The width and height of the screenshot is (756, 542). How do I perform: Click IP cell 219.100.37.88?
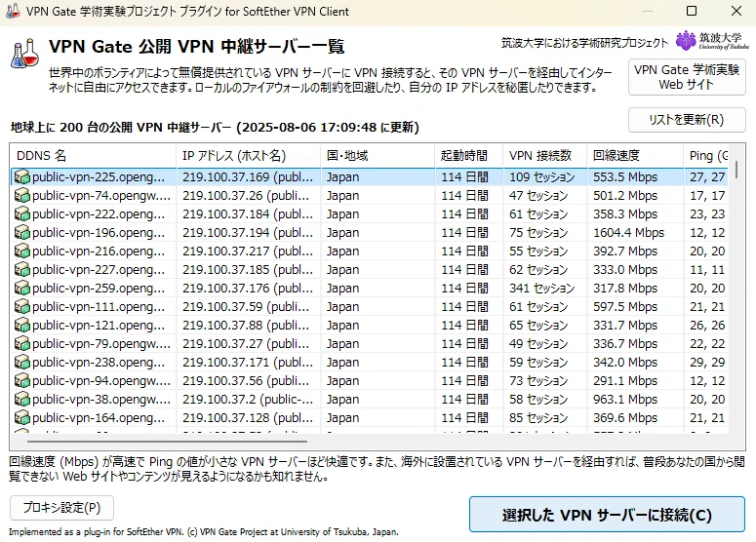[x=246, y=326]
